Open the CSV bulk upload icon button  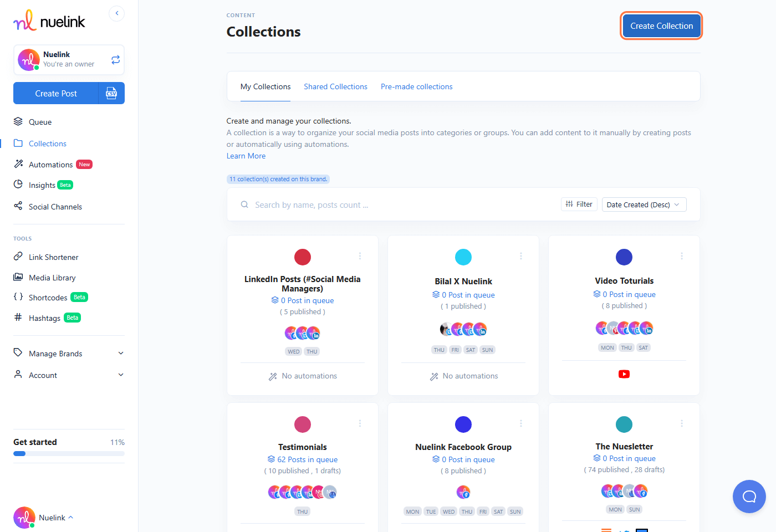pos(111,93)
